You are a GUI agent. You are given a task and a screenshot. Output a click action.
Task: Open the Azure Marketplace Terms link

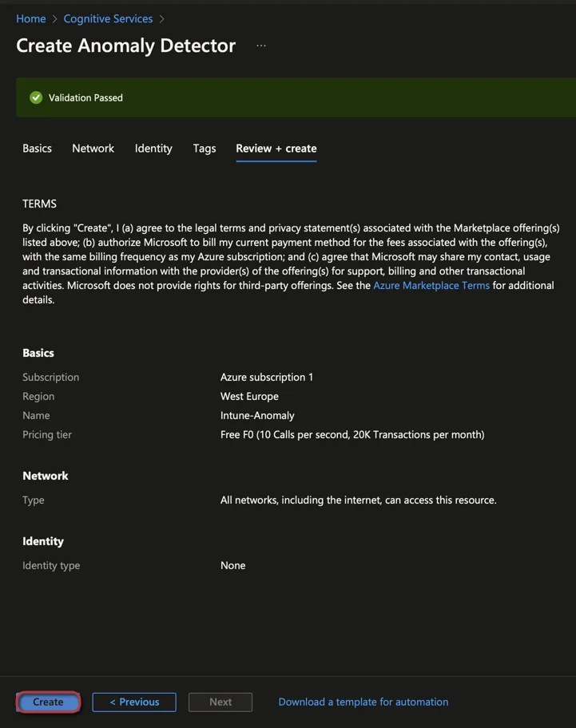pyautogui.click(x=431, y=285)
